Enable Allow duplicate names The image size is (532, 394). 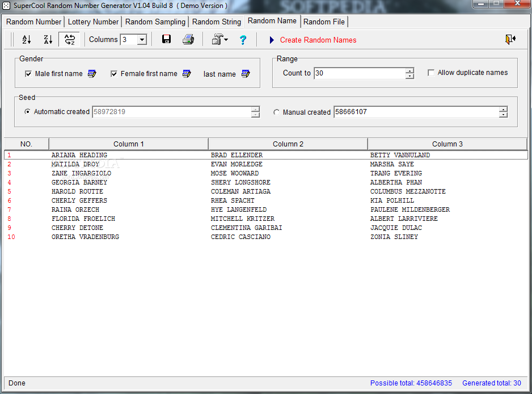(x=431, y=73)
